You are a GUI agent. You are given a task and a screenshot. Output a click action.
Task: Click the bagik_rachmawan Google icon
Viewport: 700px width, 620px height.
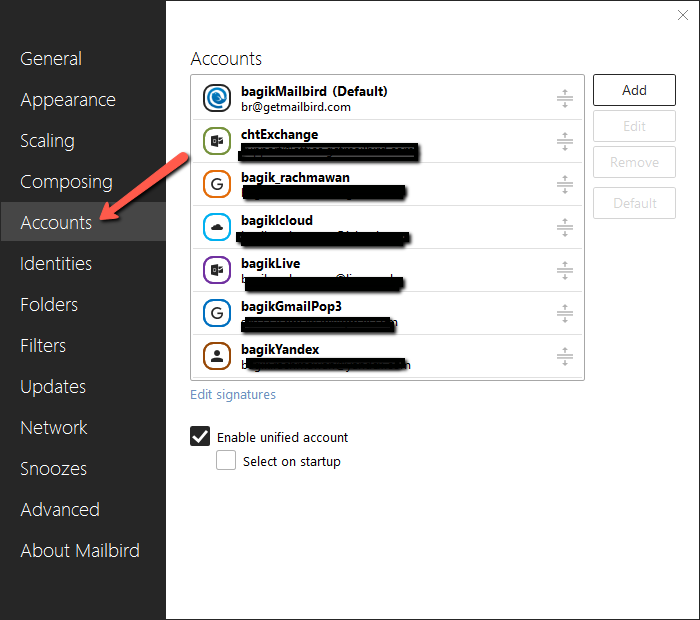click(217, 184)
